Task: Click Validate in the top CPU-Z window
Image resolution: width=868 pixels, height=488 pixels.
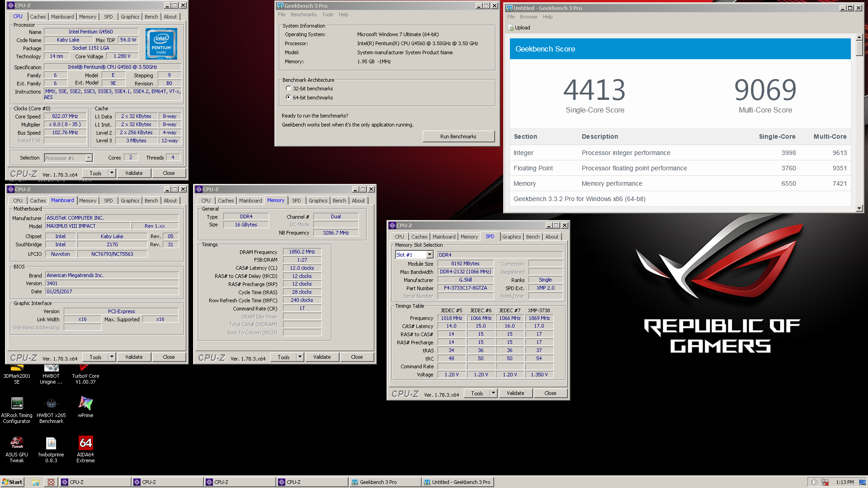Action: (134, 173)
